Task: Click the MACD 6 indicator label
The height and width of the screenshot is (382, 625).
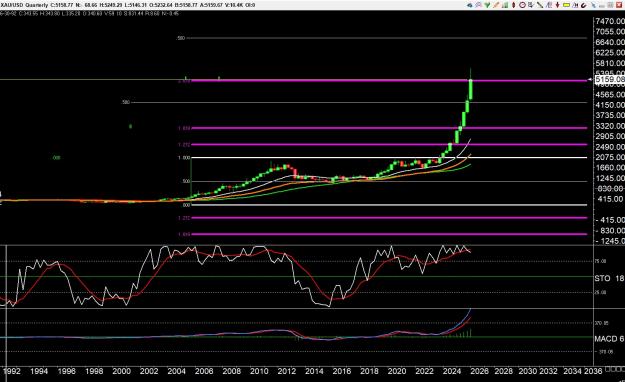Action: pyautogui.click(x=609, y=339)
